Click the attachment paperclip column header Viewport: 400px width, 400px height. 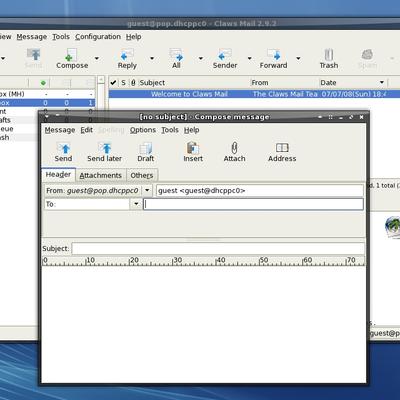click(133, 82)
